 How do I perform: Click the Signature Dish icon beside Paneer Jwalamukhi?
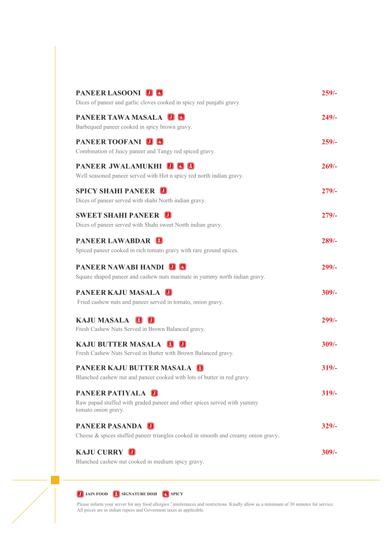191,166
